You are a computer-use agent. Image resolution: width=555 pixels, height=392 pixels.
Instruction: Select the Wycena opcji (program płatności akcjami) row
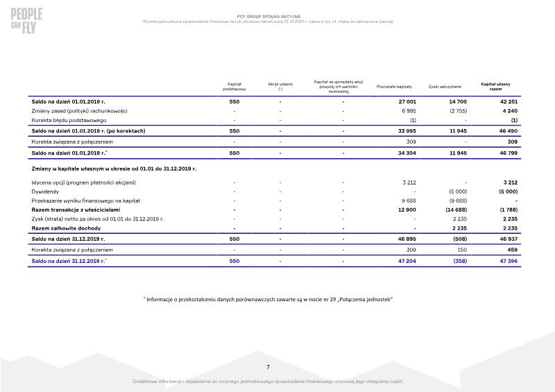[x=274, y=182]
